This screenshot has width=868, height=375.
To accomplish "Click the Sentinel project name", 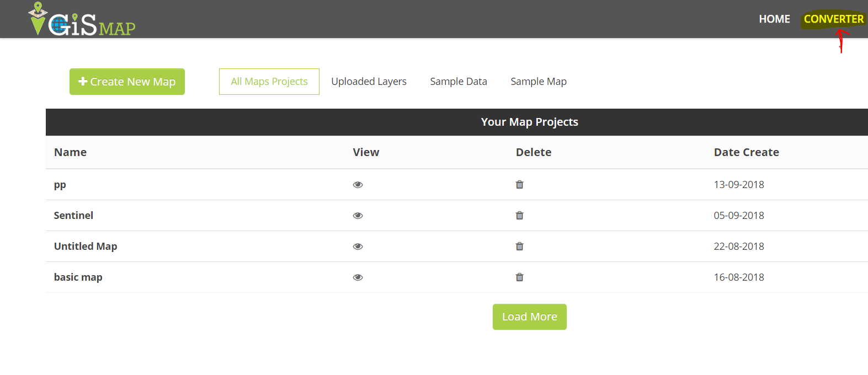I will (73, 216).
